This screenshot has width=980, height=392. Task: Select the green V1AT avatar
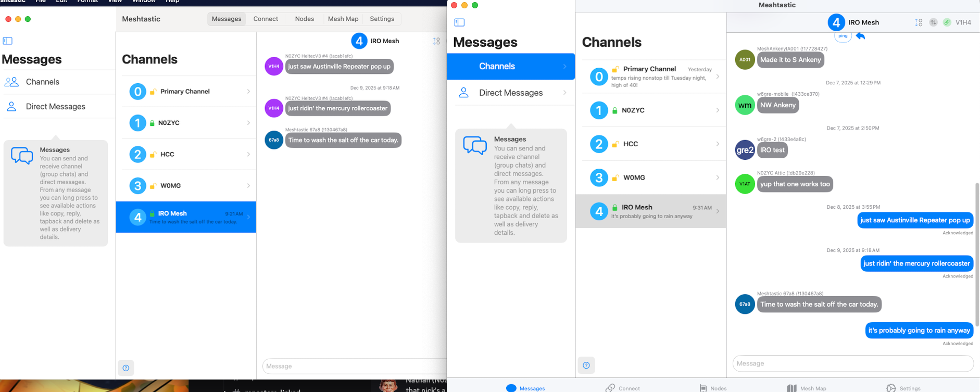pyautogui.click(x=745, y=184)
